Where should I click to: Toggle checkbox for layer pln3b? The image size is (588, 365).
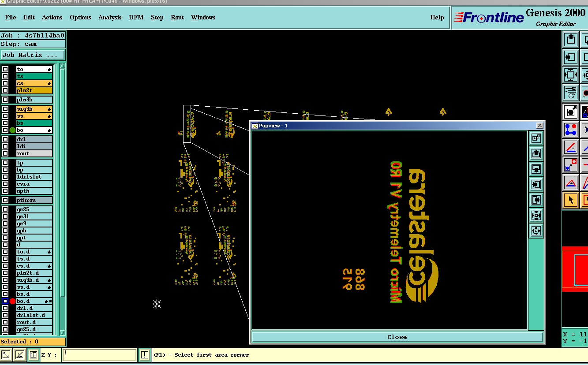[x=5, y=100]
